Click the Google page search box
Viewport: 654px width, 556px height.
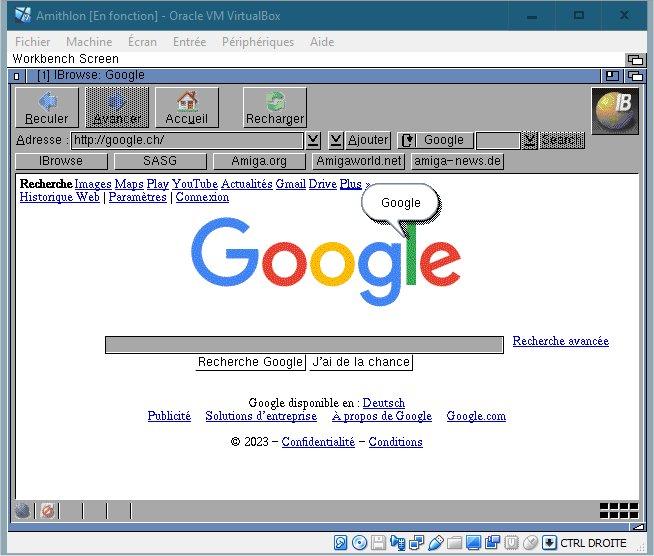pyautogui.click(x=304, y=345)
